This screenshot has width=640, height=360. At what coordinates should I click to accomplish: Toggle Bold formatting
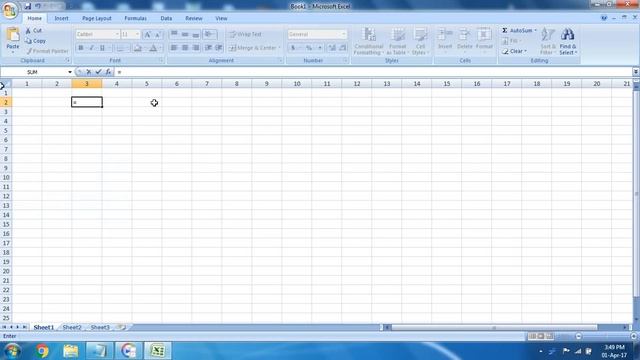[81, 48]
